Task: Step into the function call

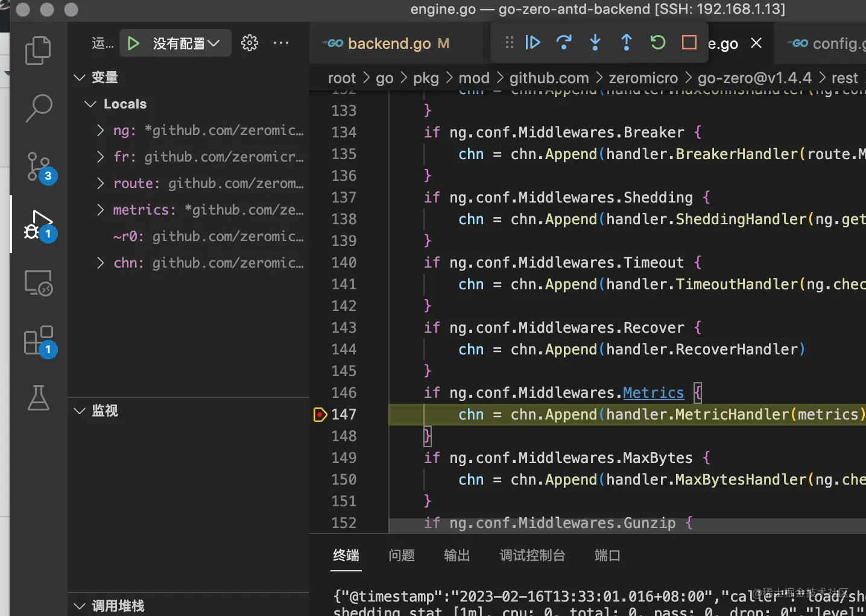Action: 595,42
